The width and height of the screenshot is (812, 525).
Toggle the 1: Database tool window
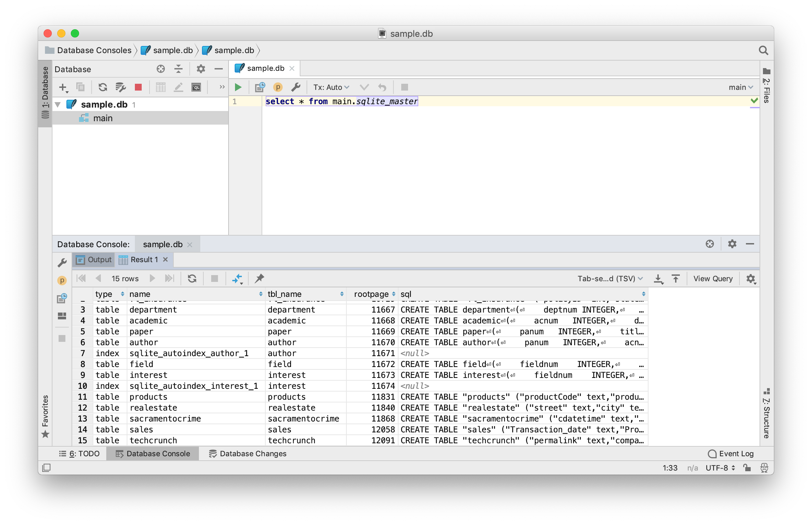(x=45, y=92)
